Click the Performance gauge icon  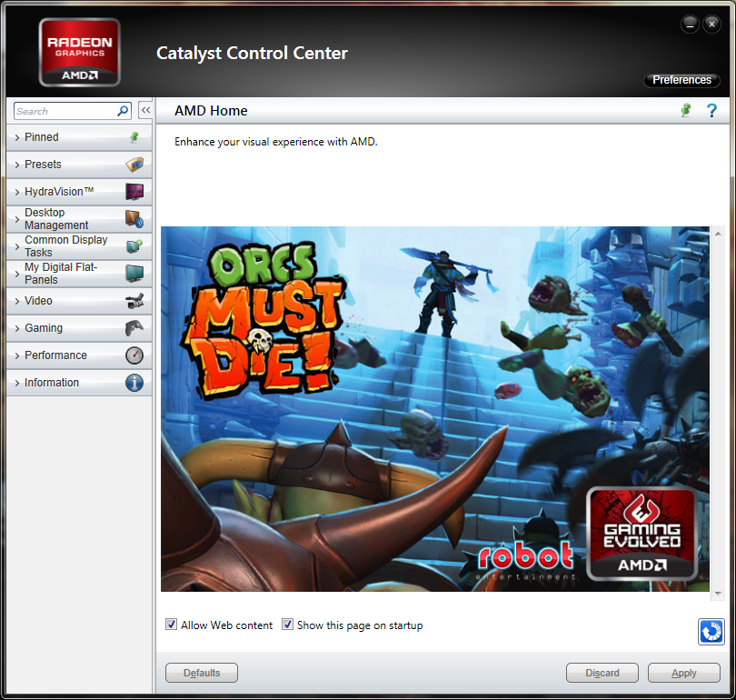click(134, 355)
